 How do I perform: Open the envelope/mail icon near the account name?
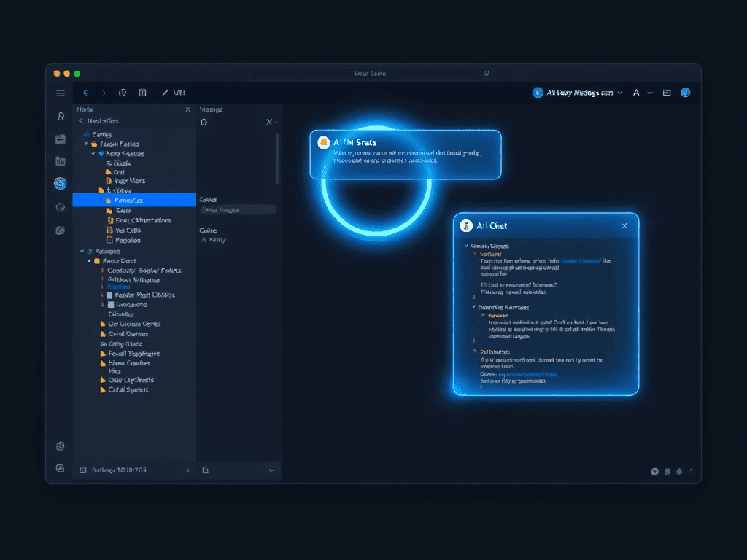pos(666,93)
